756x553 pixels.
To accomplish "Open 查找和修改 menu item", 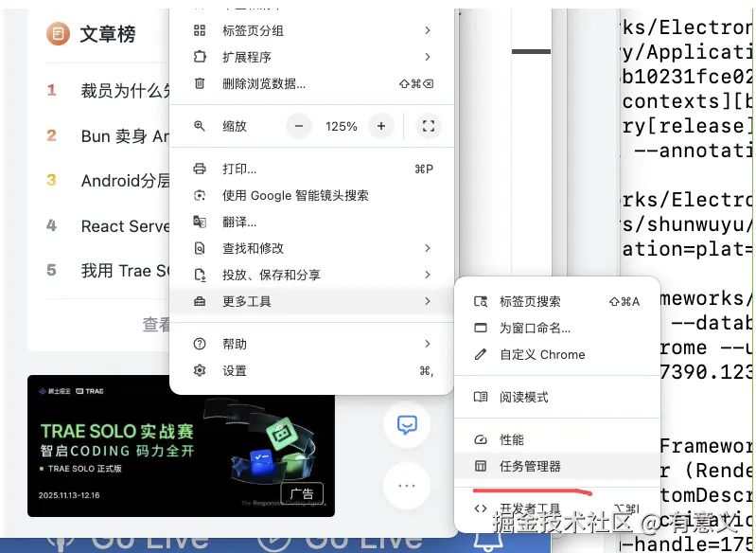I will [311, 248].
